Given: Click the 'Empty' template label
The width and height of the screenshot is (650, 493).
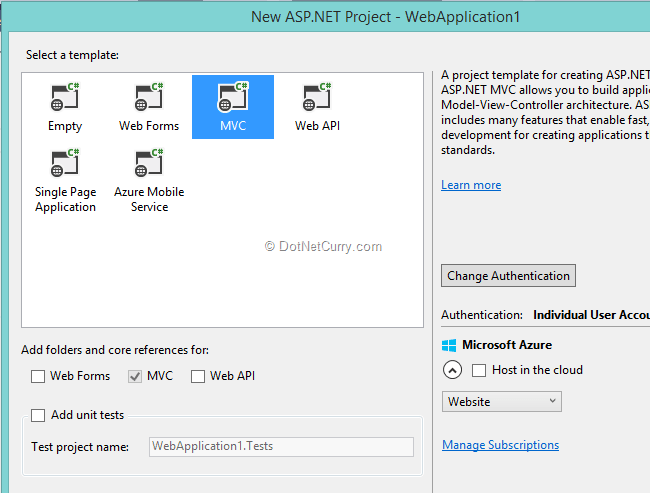Looking at the screenshot, I should (x=65, y=126).
